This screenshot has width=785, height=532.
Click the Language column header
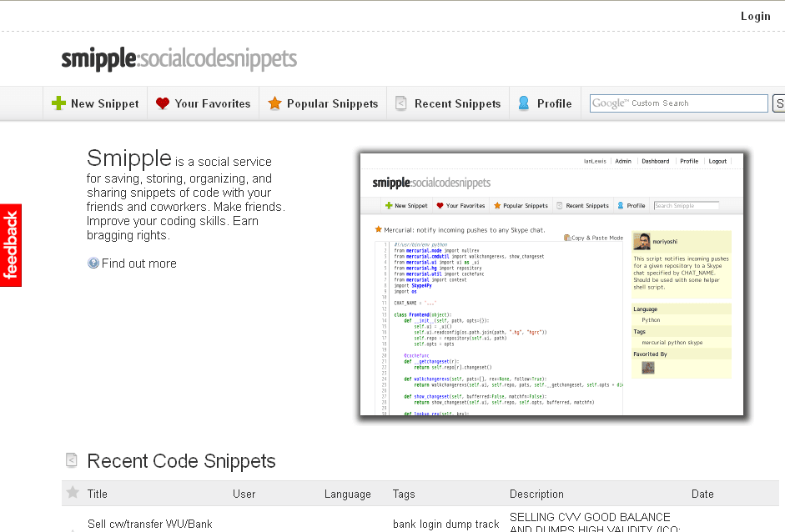point(347,494)
